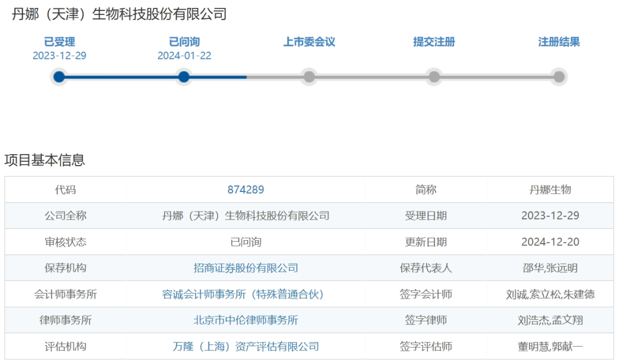Click the 2023-12-29 date under 已受理
Image resolution: width=619 pixels, height=364 pixels.
tap(59, 56)
